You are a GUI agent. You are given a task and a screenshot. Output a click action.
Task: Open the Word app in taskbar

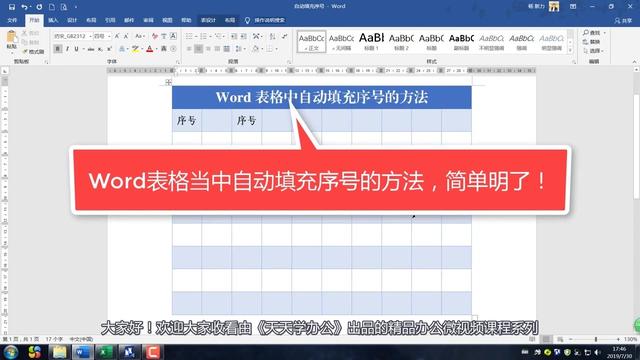(x=82, y=352)
